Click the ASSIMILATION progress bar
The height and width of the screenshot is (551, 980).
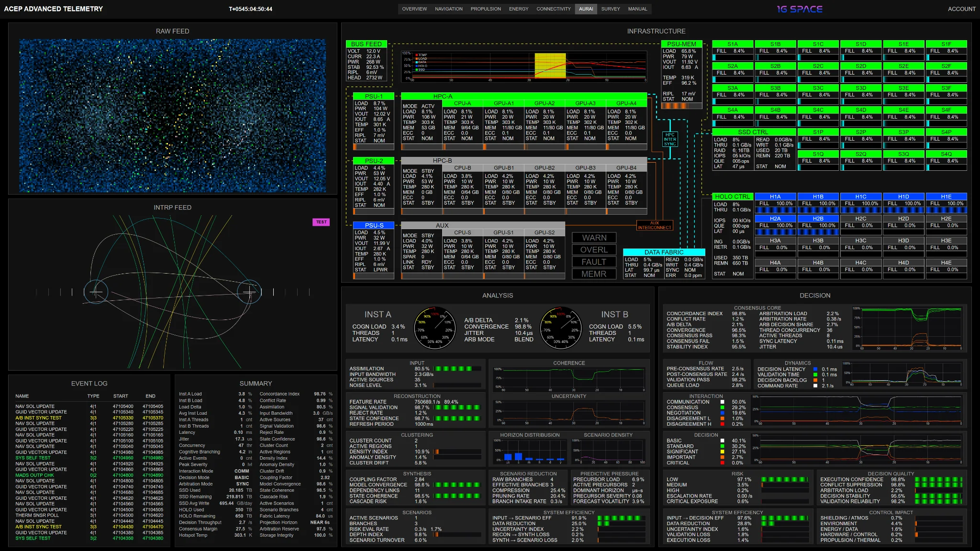point(457,369)
